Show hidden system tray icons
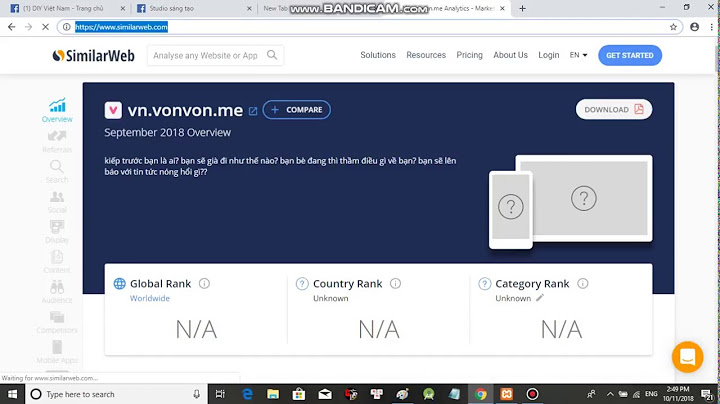 point(610,394)
